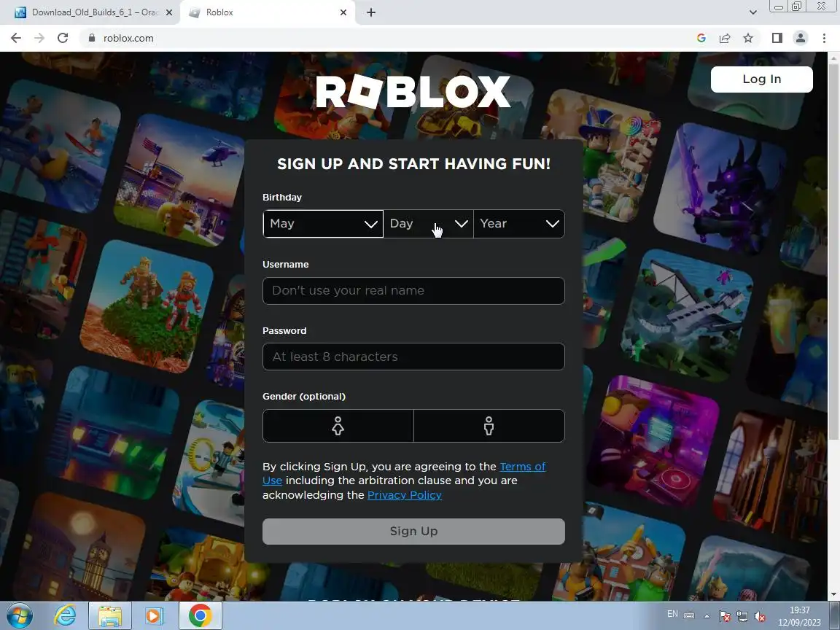Screen dimensions: 840x630
Task: Open the Chrome three-dot menu
Action: pos(824,38)
